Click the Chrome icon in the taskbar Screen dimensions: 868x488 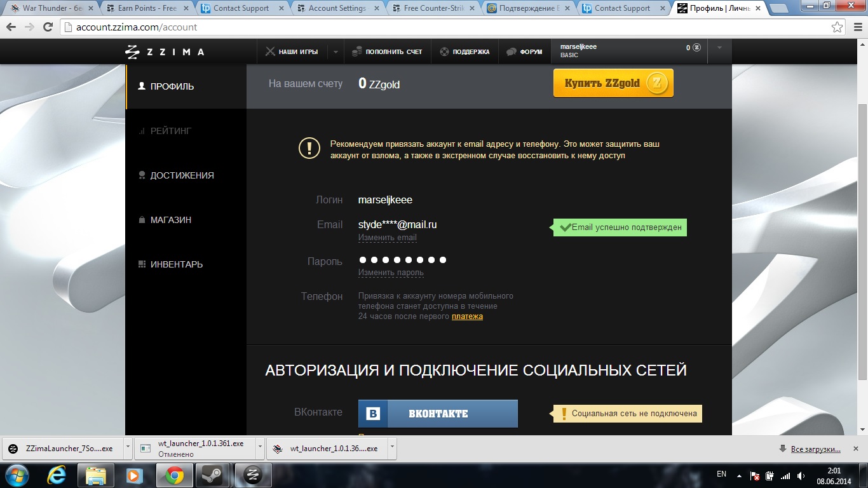[174, 475]
